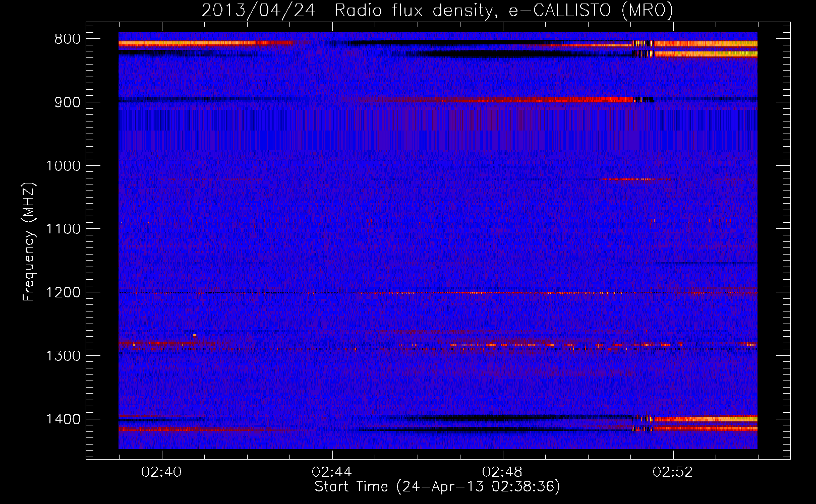This screenshot has width=816, height=504.
Task: Click the 800 frequency tick label
Action: click(x=68, y=39)
